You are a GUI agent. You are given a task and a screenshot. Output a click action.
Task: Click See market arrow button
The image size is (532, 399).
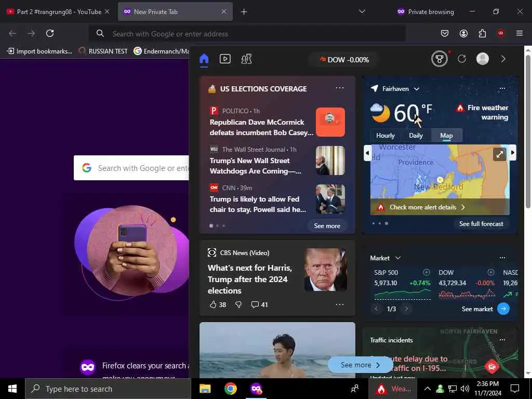pos(503,309)
